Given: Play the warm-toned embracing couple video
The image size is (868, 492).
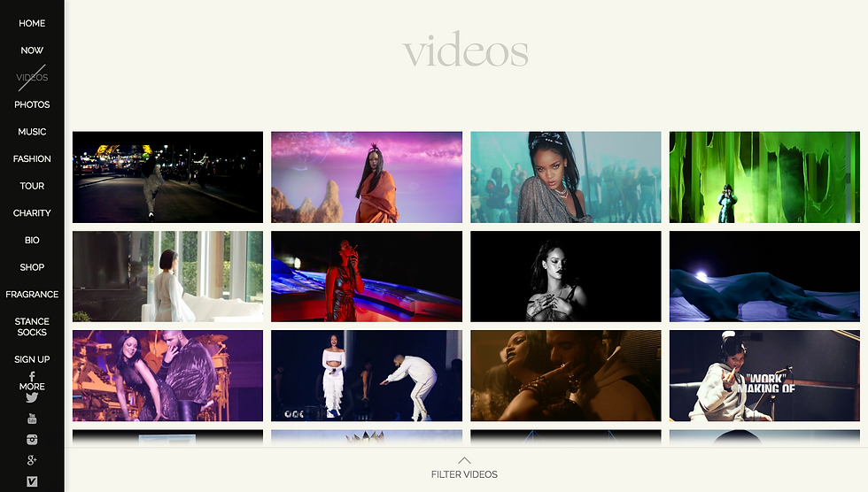Looking at the screenshot, I should tap(566, 376).
